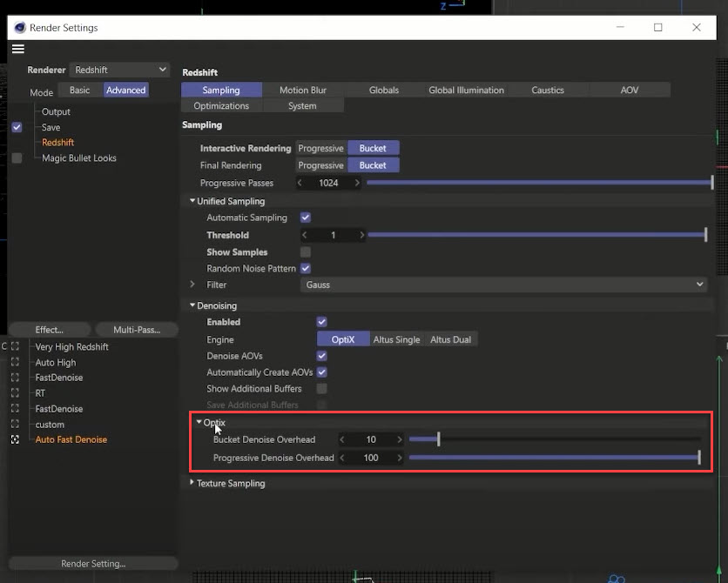This screenshot has width=728, height=583.
Task: Check Show Additional Buffers
Action: pyautogui.click(x=321, y=388)
